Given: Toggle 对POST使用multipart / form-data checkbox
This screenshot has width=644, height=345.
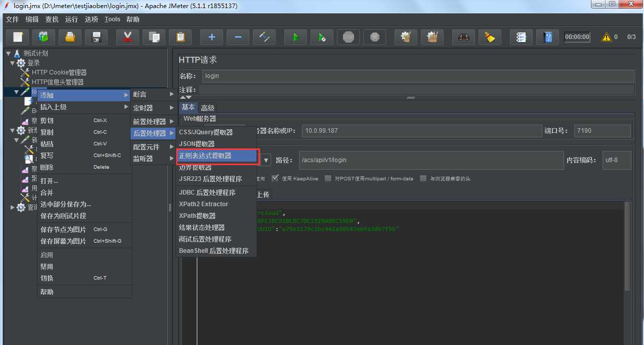Looking at the screenshot, I should (x=328, y=178).
